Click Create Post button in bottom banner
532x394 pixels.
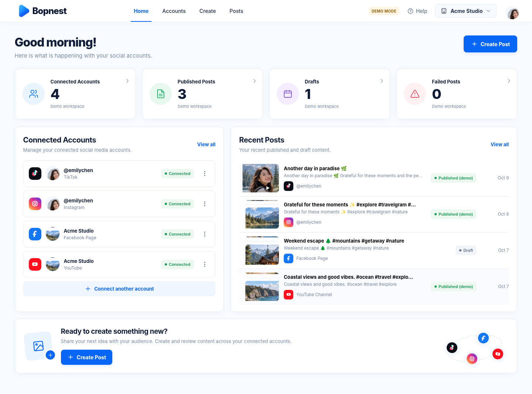coord(86,357)
